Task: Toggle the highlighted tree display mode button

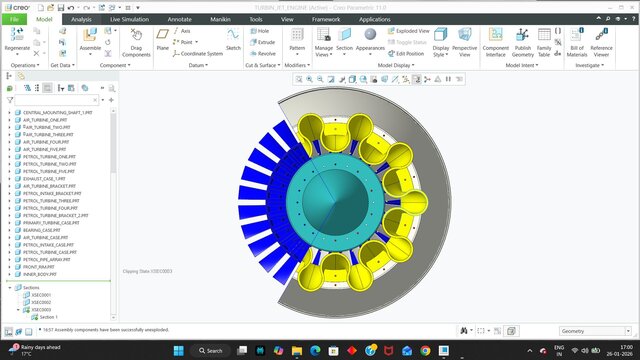Action: pyautogui.click(x=47, y=88)
